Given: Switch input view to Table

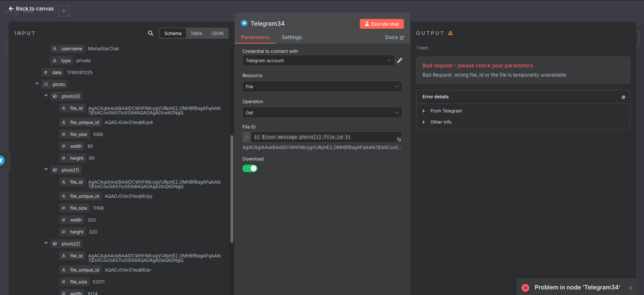Looking at the screenshot, I should tap(196, 33).
